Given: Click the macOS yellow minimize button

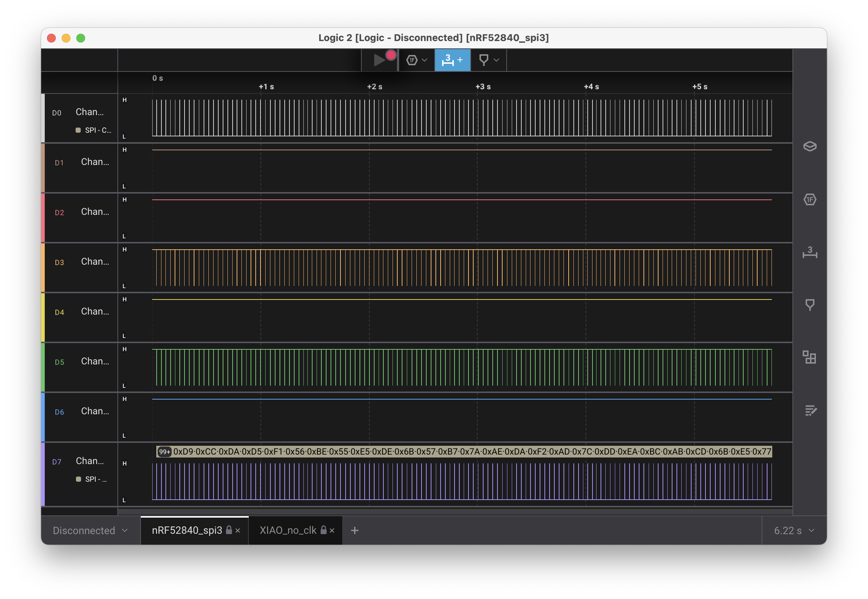Looking at the screenshot, I should [66, 38].
